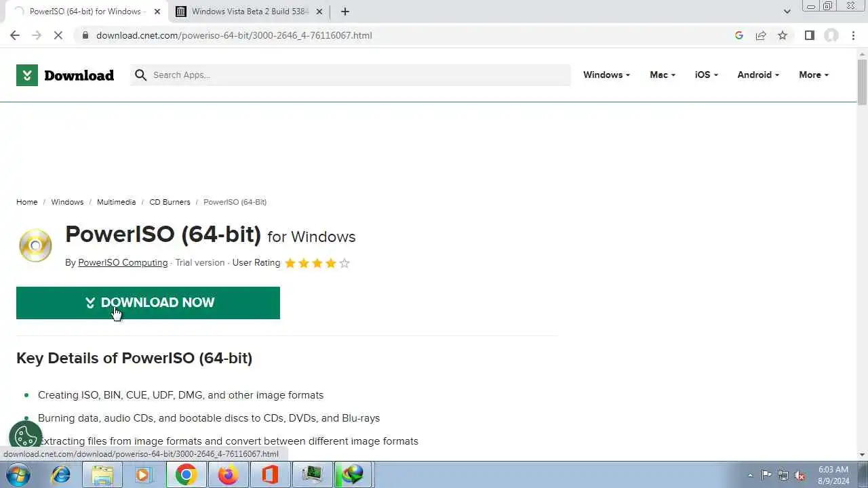This screenshot has height=488, width=868.
Task: Click the browser forward arrow
Action: (37, 35)
